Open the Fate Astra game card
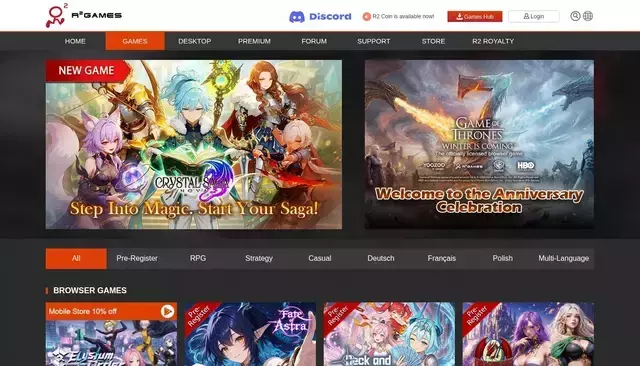Image resolution: width=640 pixels, height=366 pixels. click(x=250, y=334)
